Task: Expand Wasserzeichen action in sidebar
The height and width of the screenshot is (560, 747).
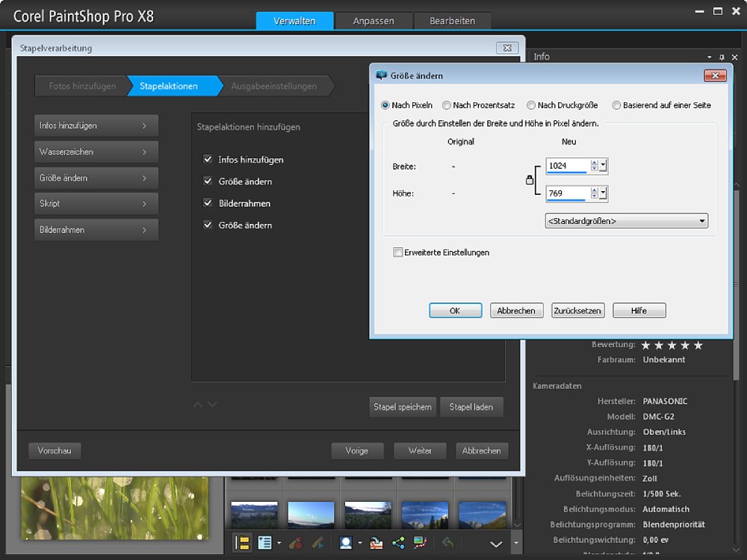Action: 96,152
